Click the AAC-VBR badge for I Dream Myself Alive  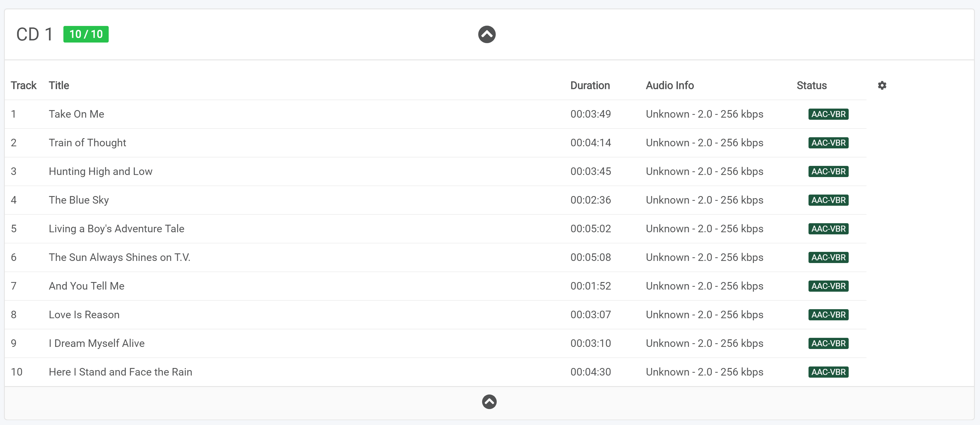[x=828, y=343]
